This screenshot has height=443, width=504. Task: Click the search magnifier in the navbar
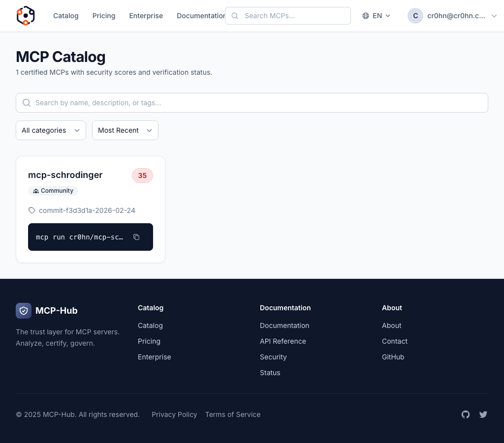(235, 16)
